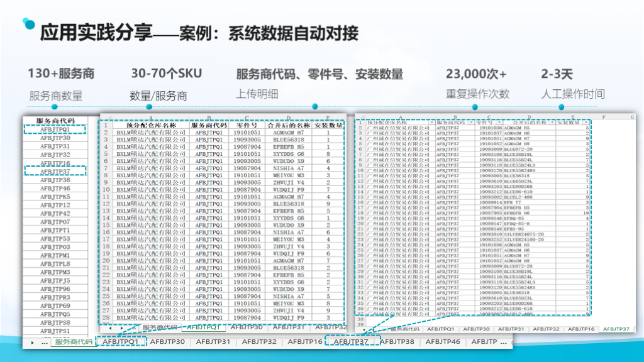
Task: Switch to 服务商代码 tab in bottom tab bar
Action: [x=74, y=342]
